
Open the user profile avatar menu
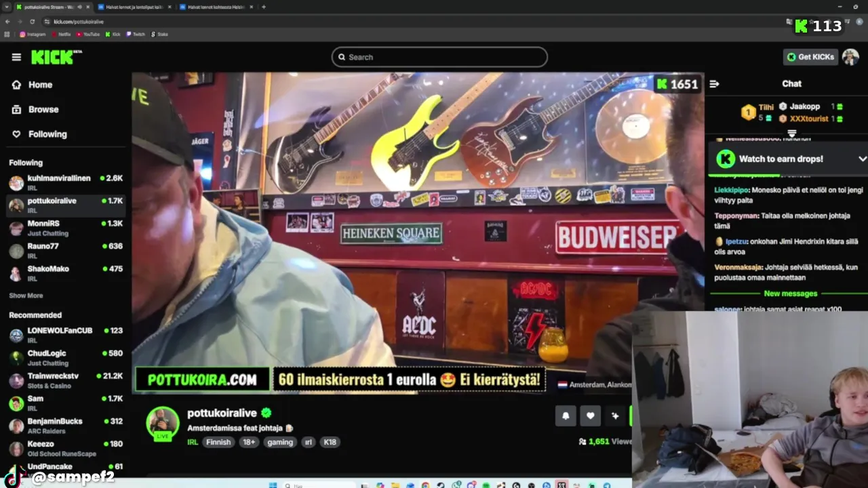pos(850,57)
